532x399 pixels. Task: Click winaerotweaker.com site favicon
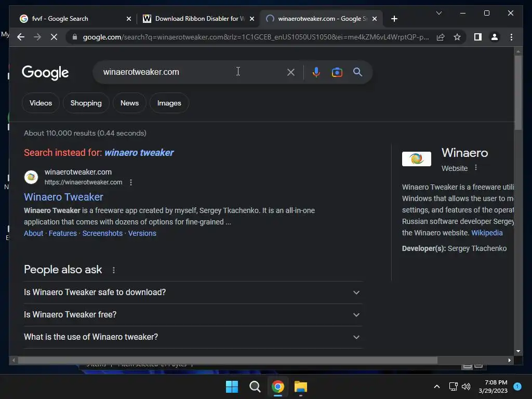[x=31, y=177]
